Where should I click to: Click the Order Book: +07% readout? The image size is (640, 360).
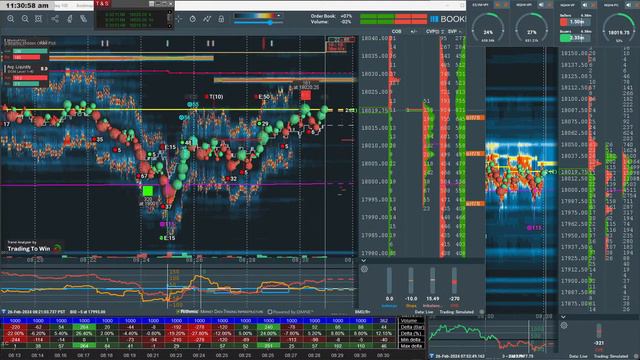[331, 16]
